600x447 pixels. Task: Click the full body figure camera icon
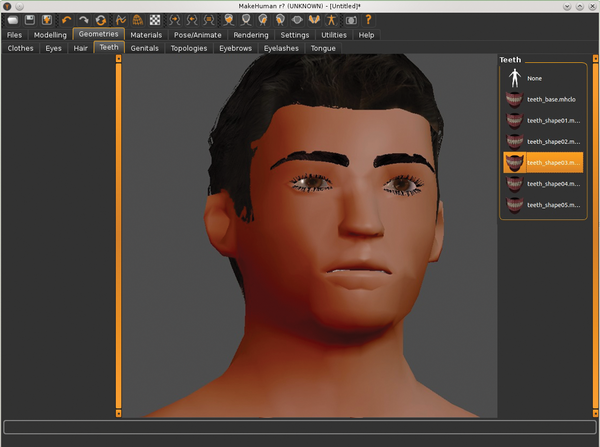tap(331, 20)
